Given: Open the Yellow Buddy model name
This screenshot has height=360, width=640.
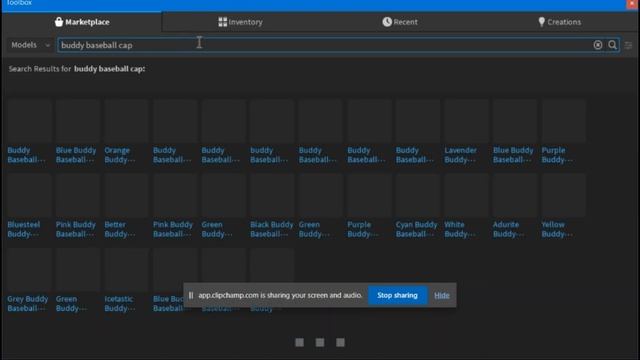Looking at the screenshot, I should tap(557, 229).
